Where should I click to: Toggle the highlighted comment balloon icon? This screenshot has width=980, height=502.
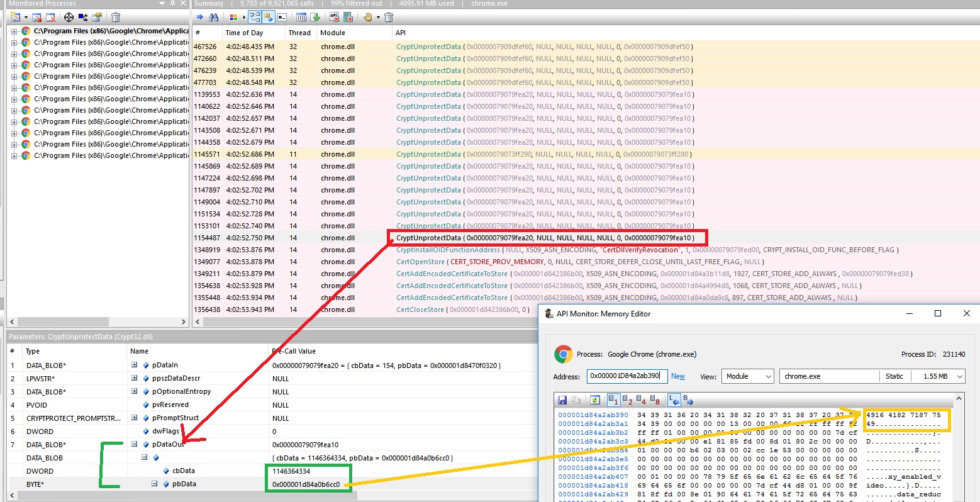click(269, 17)
